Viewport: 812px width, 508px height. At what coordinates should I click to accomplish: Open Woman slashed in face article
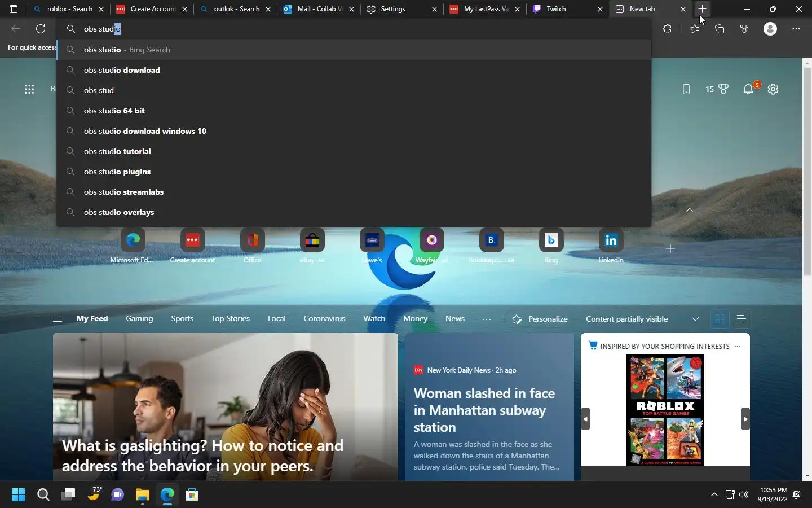point(484,410)
